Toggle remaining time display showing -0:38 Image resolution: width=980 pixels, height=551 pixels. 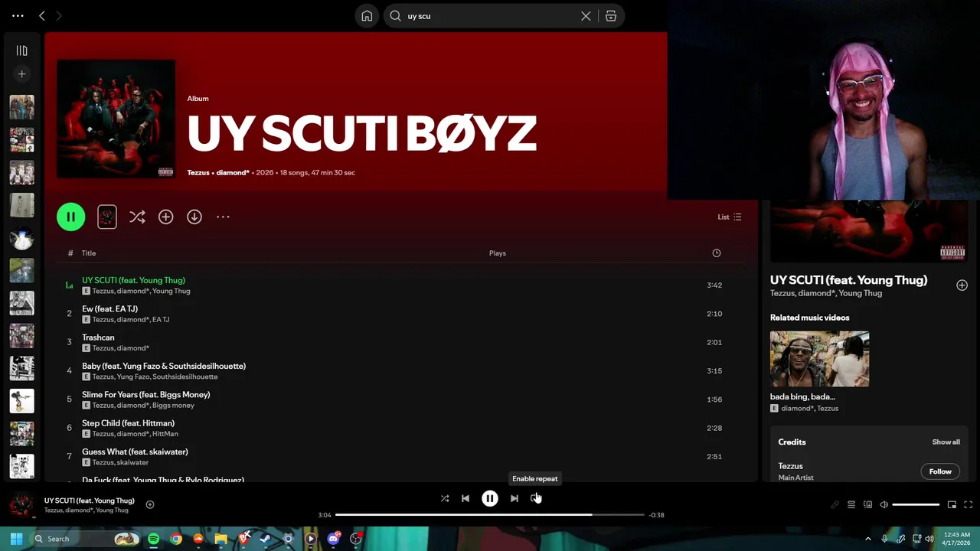point(656,515)
